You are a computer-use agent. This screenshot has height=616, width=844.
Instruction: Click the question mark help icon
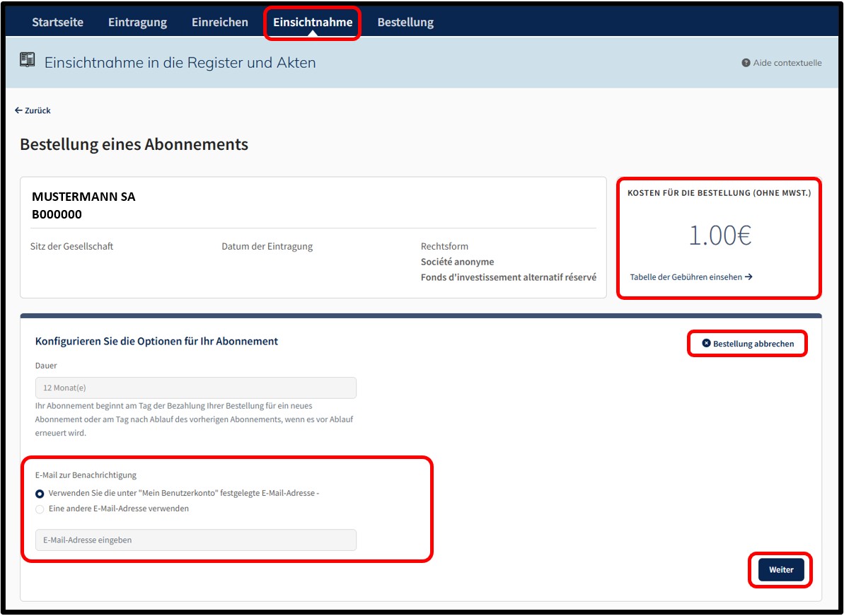(746, 63)
